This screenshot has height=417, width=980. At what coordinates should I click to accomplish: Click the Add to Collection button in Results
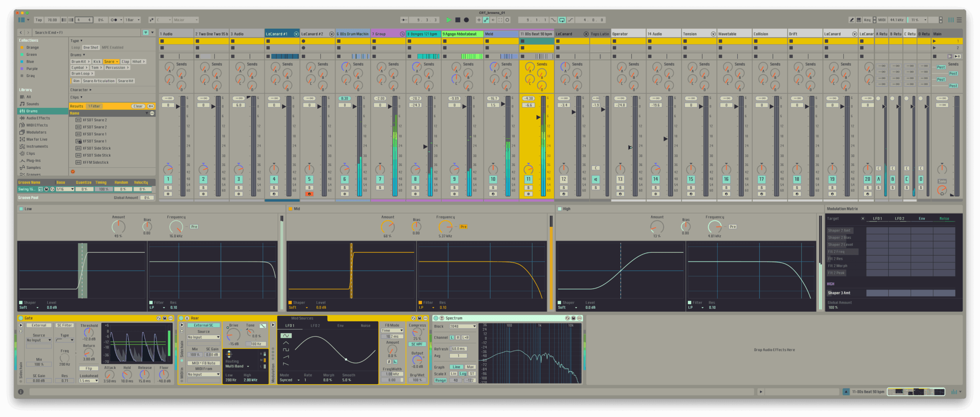151,106
